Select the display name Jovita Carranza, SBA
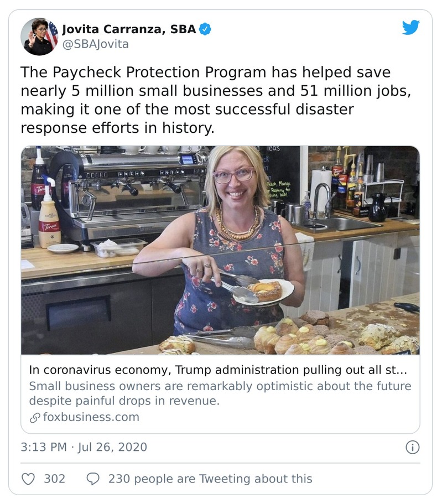The height and width of the screenshot is (504, 442). 129,28
